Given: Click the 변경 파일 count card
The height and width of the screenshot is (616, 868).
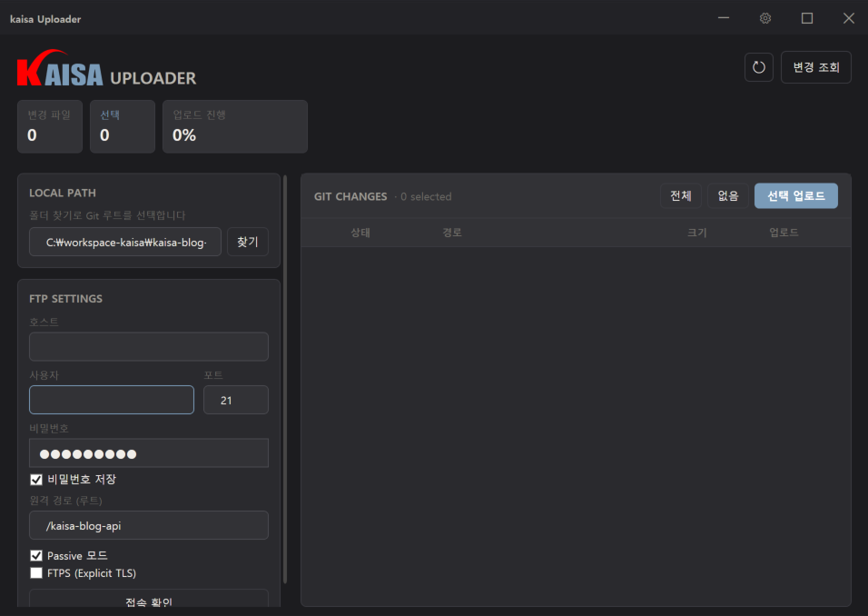Looking at the screenshot, I should click(50, 126).
